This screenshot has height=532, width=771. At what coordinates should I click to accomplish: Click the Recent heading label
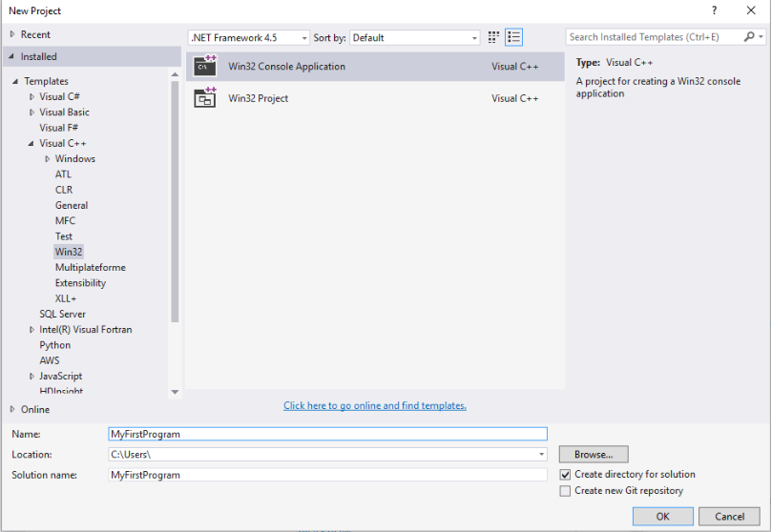pyautogui.click(x=35, y=34)
